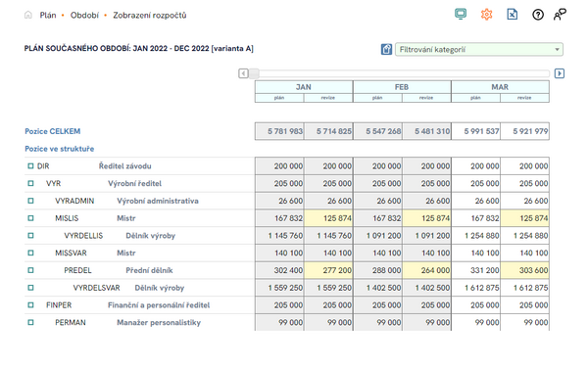588x370 pixels.
Task: Export to Excel using spreadsheet icon
Action: click(x=513, y=15)
